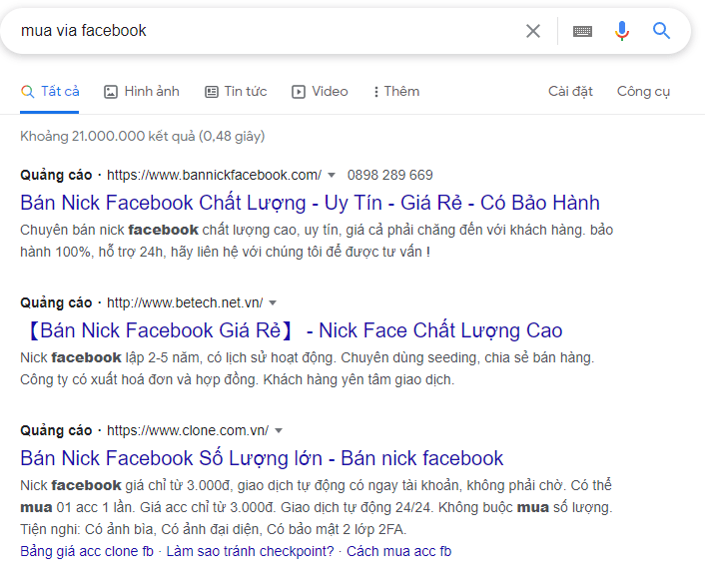Click the result count 'Khoảng 21.000.000 kết quả'
The image size is (705, 588).
(108, 136)
